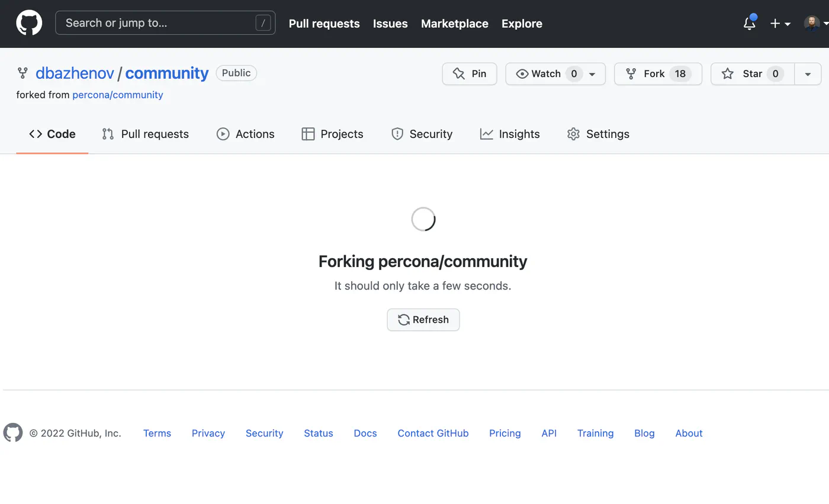Image resolution: width=829 pixels, height=504 pixels.
Task: Click the 'It should only take a few seconds.' text
Action: (x=423, y=286)
